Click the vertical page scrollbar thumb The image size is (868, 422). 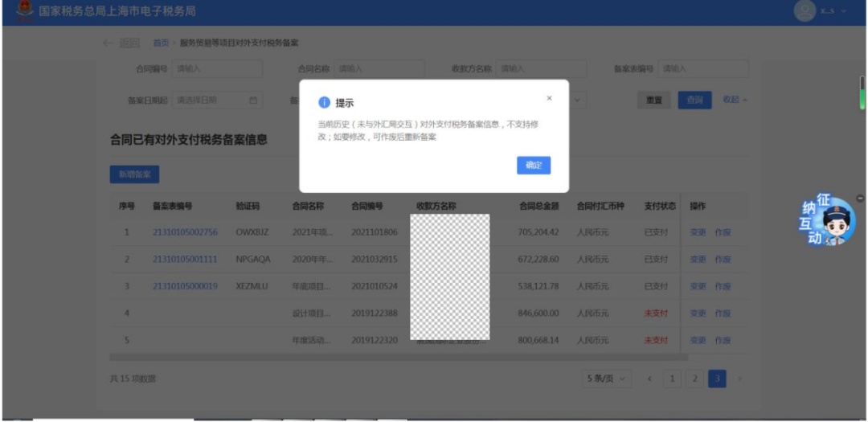[x=862, y=92]
